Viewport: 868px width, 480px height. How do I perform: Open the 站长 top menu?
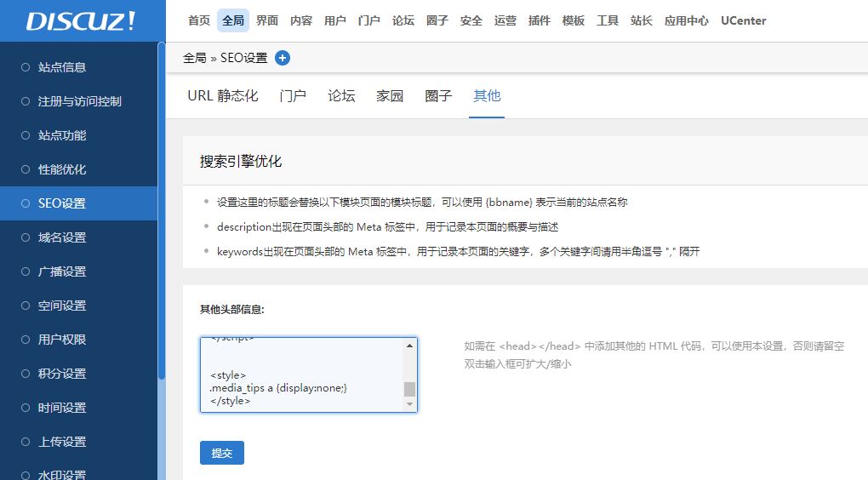642,20
